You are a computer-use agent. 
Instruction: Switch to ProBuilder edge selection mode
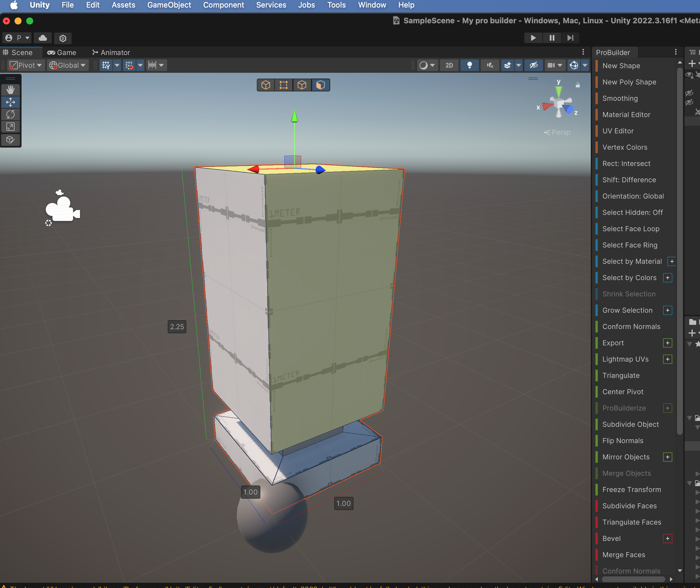point(302,85)
